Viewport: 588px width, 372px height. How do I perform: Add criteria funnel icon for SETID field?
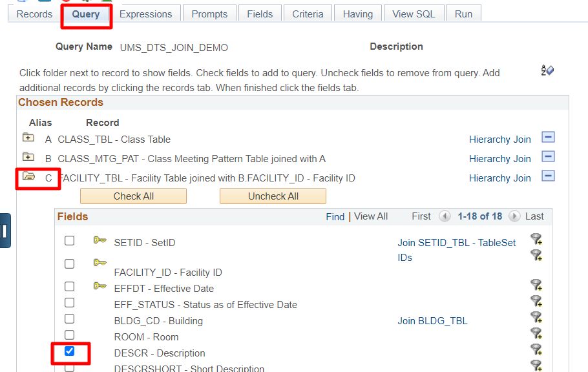click(536, 239)
